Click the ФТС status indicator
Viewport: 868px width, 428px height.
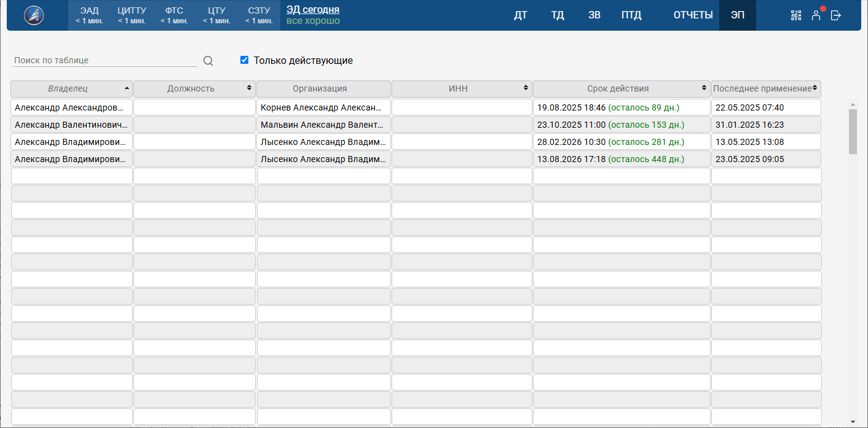[x=174, y=15]
